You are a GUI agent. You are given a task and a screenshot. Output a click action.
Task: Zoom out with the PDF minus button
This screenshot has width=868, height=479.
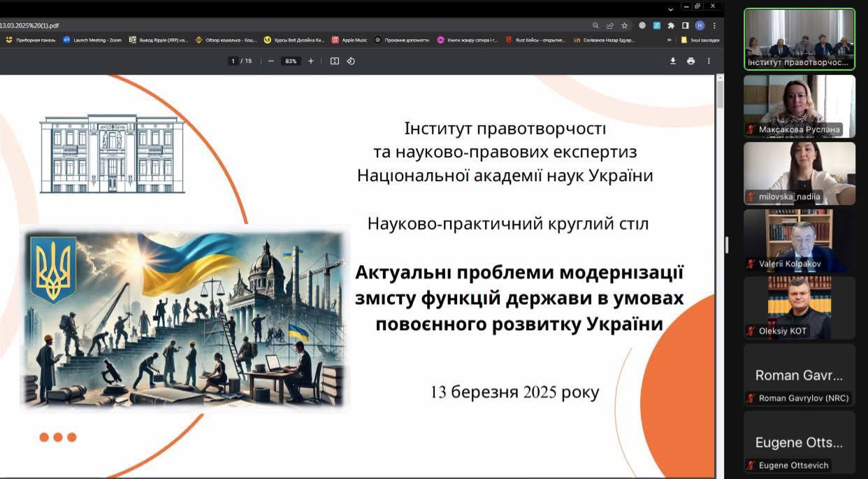click(271, 61)
